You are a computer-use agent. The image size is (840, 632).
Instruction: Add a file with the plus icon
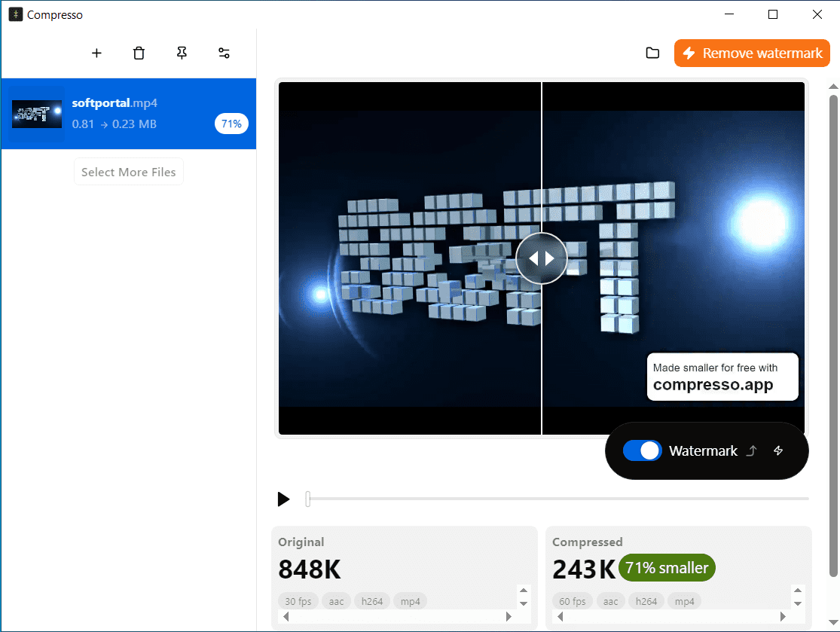point(96,53)
